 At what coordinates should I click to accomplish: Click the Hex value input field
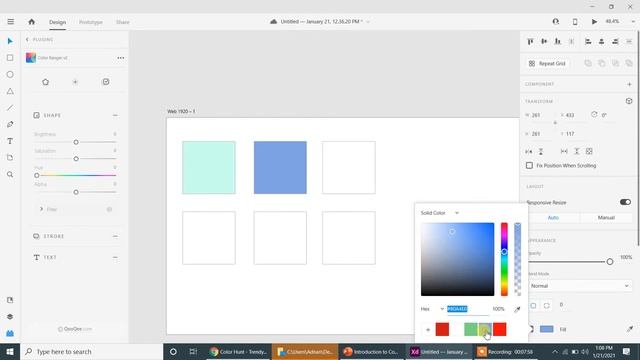468,309
